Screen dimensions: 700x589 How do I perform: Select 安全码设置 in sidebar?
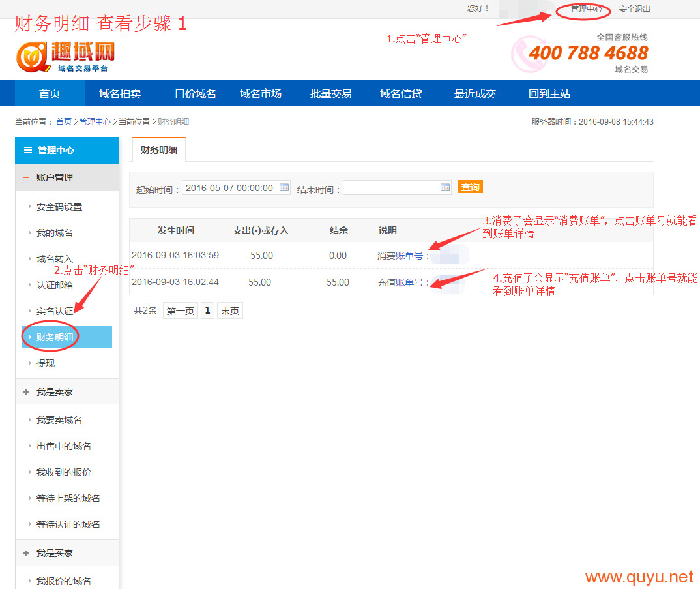(x=59, y=207)
